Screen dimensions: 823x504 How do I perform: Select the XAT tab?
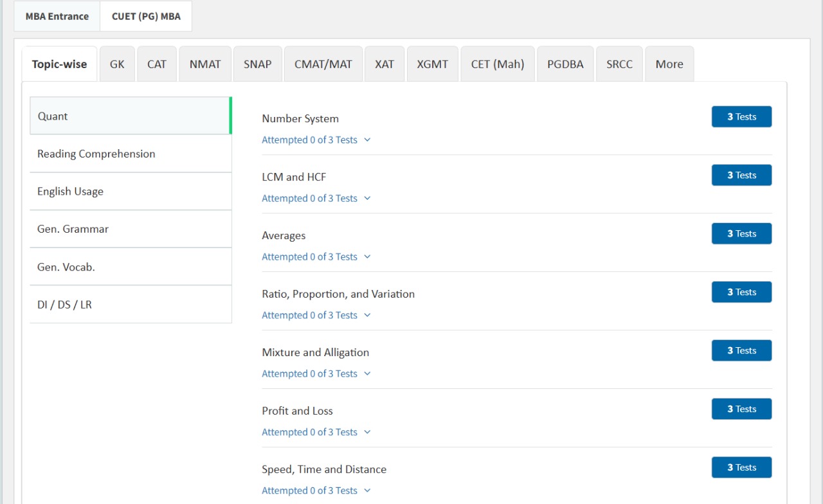point(384,64)
